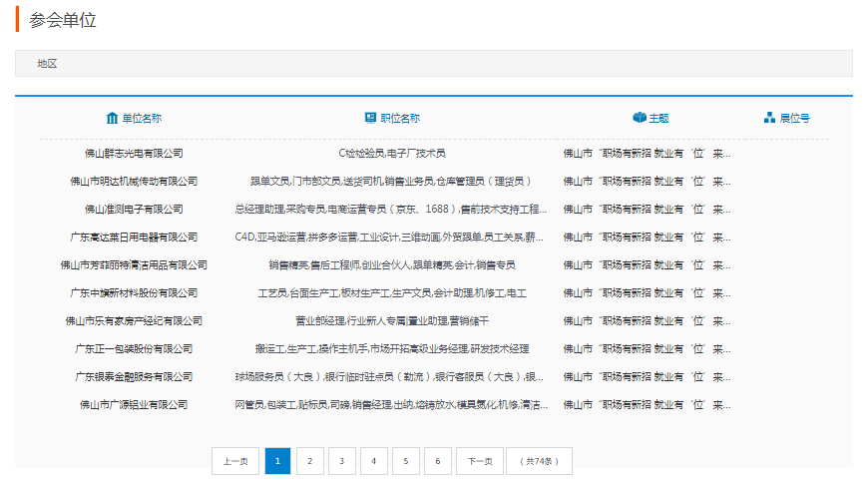Go to page 3
The width and height of the screenshot is (868, 480).
(x=341, y=461)
